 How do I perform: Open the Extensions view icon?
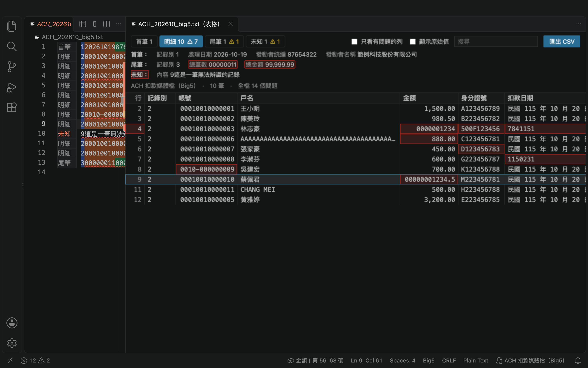(x=12, y=107)
